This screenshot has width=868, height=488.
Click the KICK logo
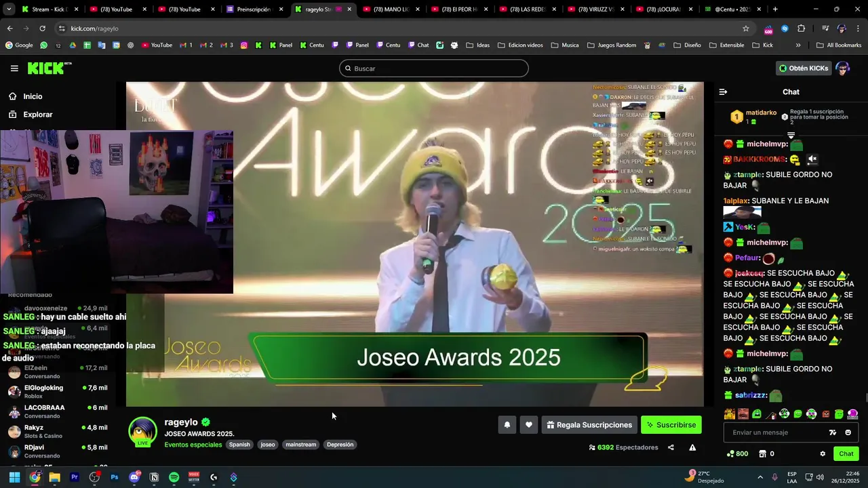click(x=49, y=68)
